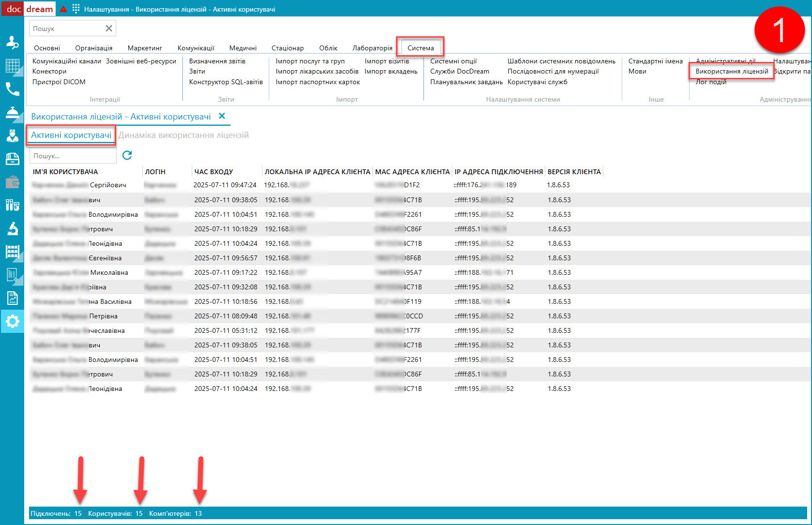
Task: Clear the top search field
Action: 109,29
